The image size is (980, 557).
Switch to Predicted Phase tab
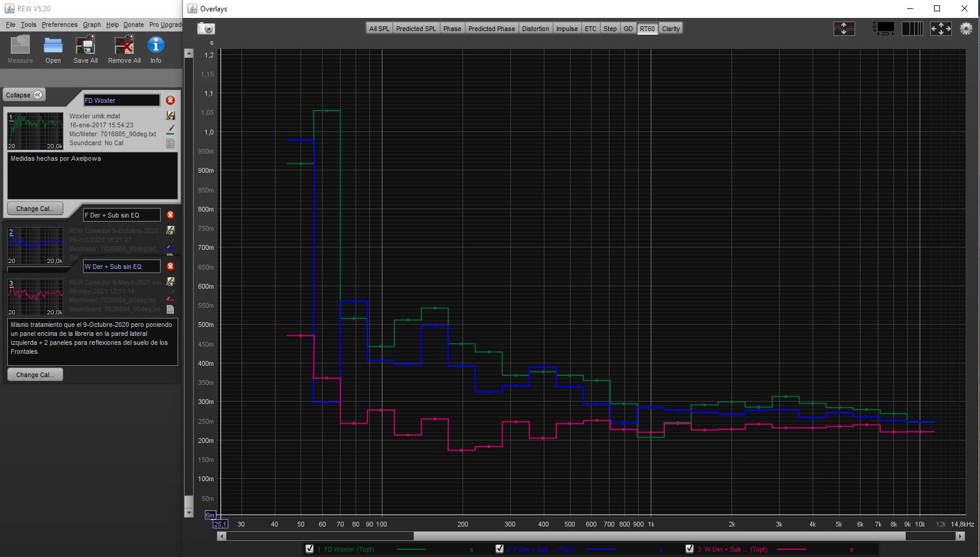491,29
